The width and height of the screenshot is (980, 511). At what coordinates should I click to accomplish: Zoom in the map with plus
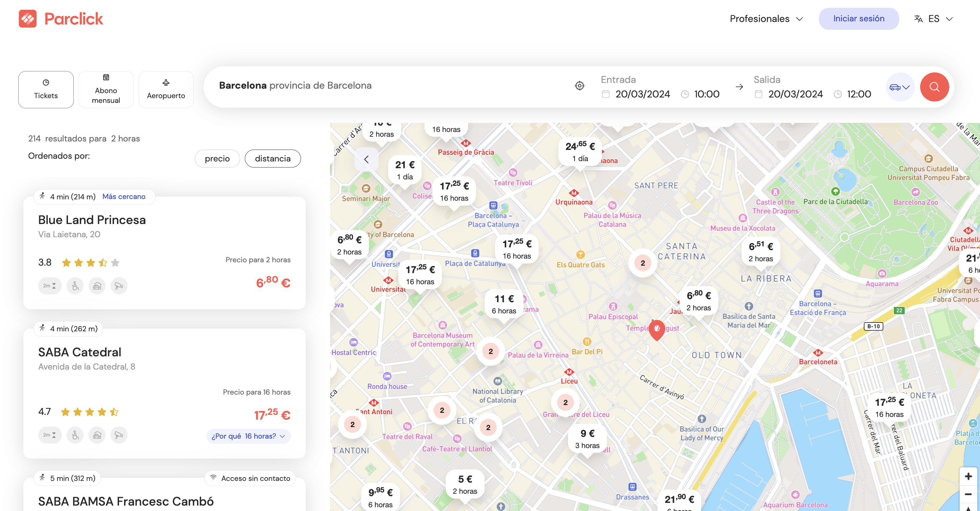coord(968,476)
